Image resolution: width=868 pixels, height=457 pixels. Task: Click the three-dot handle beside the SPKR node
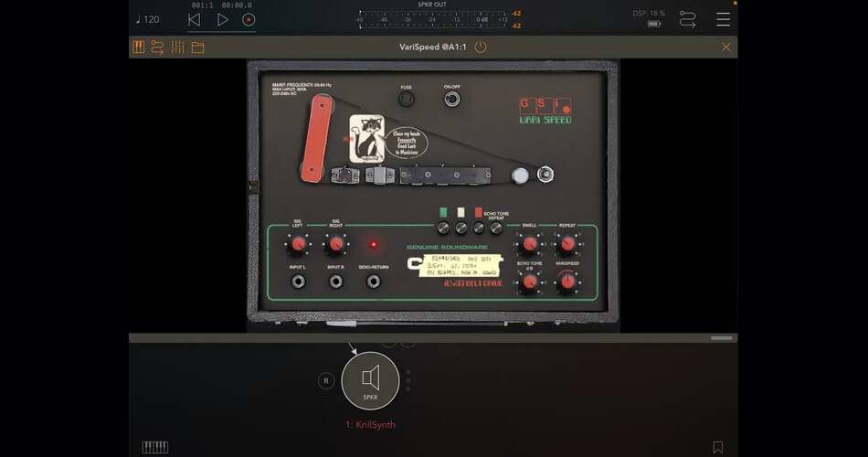click(x=408, y=380)
